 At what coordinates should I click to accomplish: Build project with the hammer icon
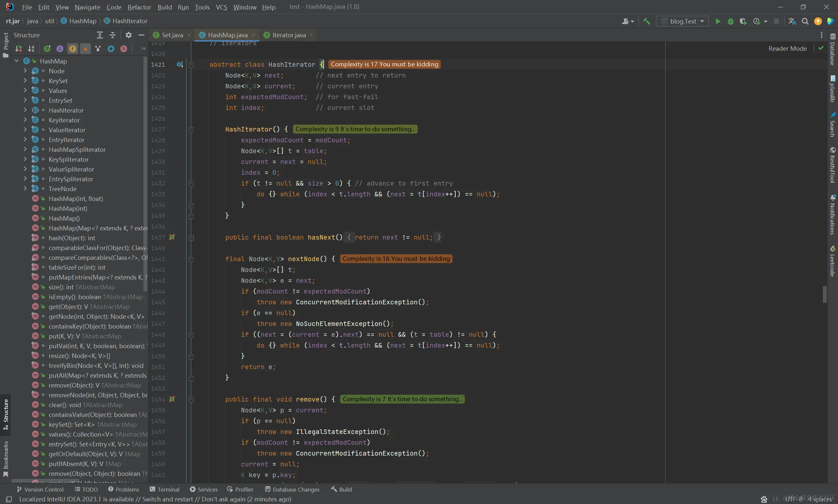pyautogui.click(x=647, y=21)
